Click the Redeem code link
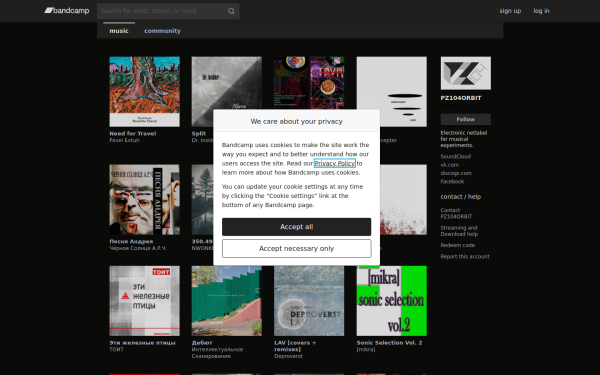The width and height of the screenshot is (600, 375). [458, 245]
